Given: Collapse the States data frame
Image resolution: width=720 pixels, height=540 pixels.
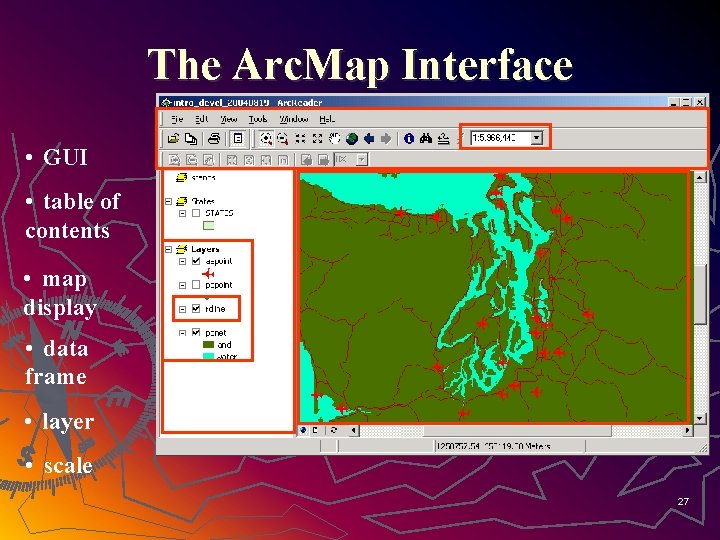Looking at the screenshot, I should (169, 201).
